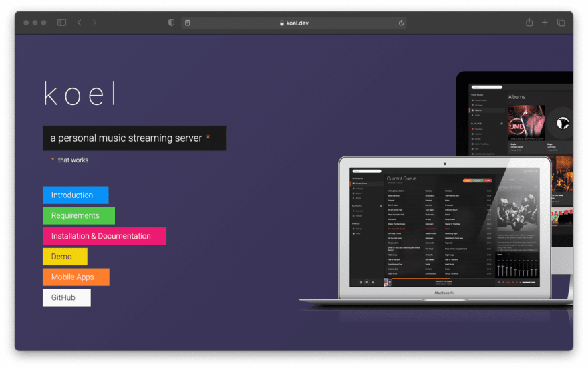Toggle the Safari sidebar icon
The image size is (588, 369).
[x=62, y=23]
